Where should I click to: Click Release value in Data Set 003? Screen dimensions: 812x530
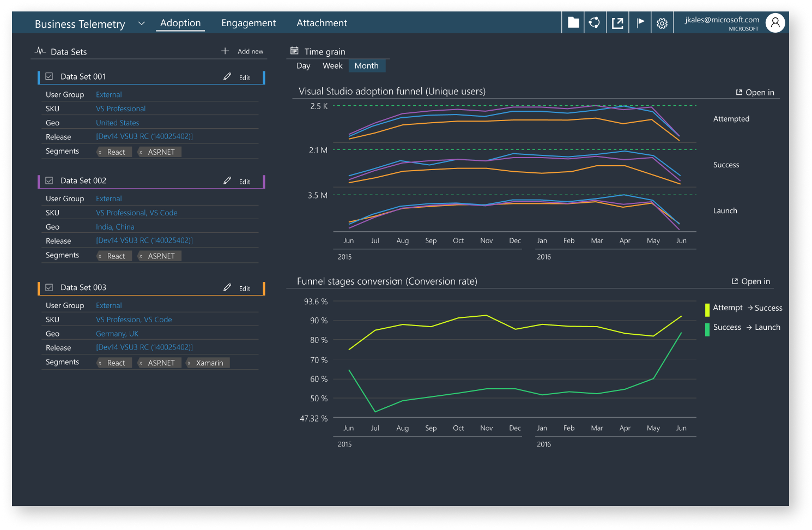144,347
